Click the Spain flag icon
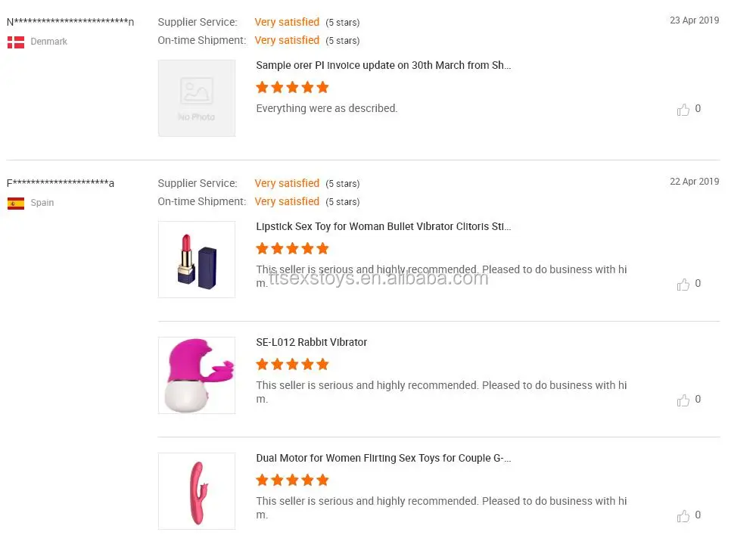 [x=16, y=204]
